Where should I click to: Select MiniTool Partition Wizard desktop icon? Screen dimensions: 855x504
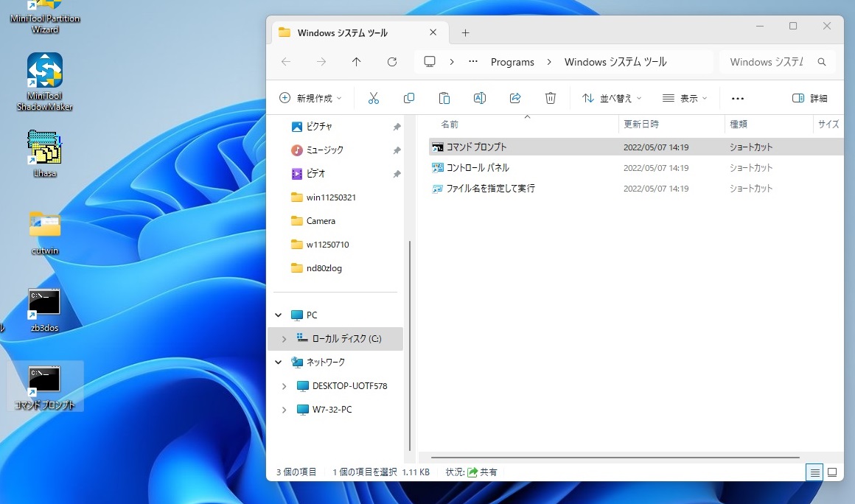click(x=45, y=18)
